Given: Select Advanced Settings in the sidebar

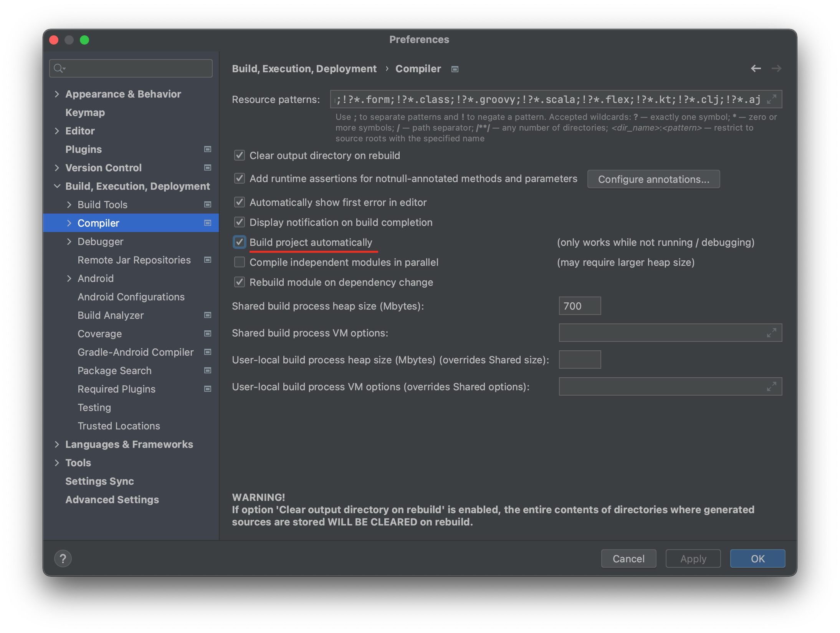Looking at the screenshot, I should (112, 499).
